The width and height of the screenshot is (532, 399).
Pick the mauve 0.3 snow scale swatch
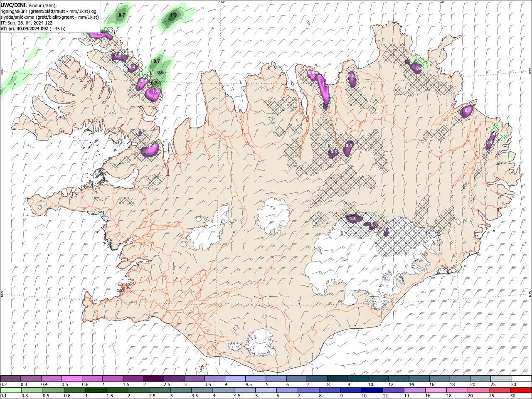click(31, 379)
